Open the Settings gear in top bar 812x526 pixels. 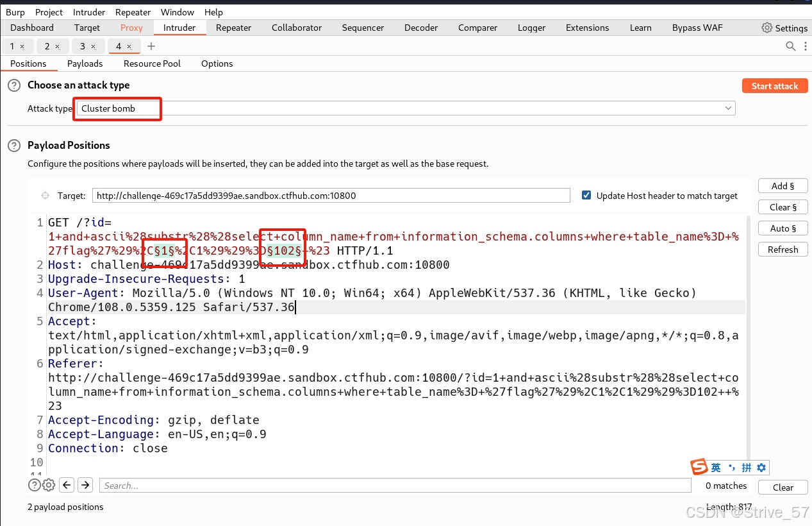click(x=766, y=28)
